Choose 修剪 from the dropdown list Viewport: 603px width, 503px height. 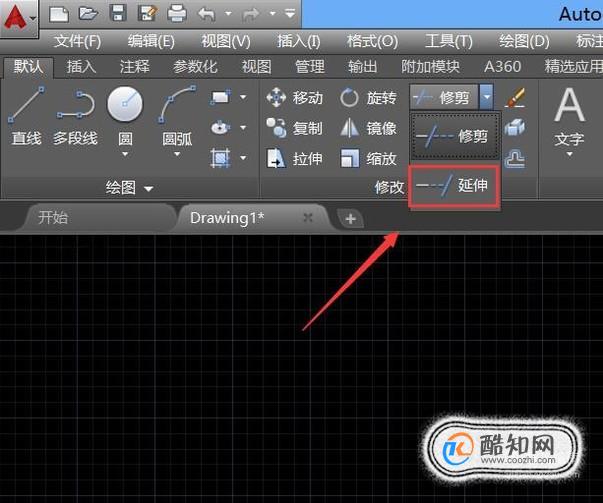point(455,136)
